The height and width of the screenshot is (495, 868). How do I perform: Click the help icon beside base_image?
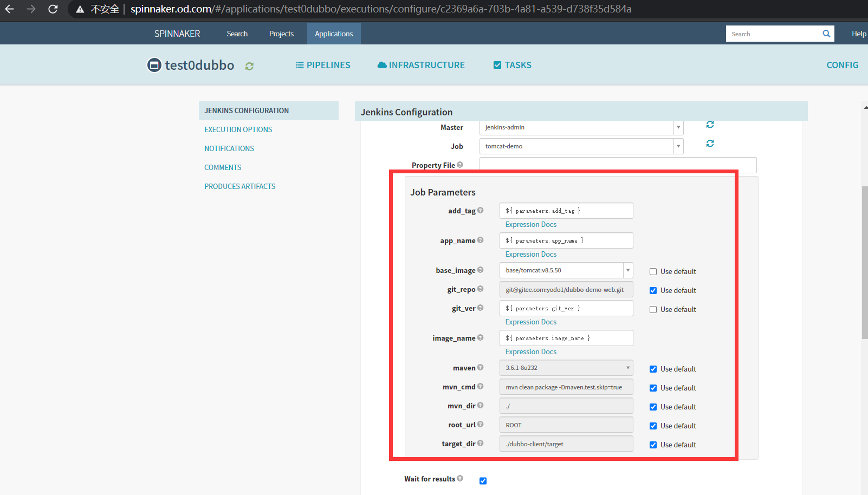(x=480, y=270)
